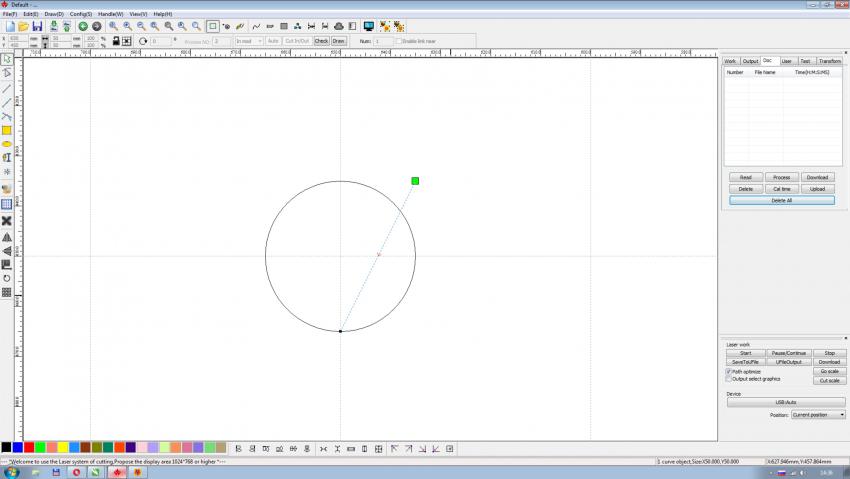Open the In mod dropdown in toolbar
The height and width of the screenshot is (479, 850).
[249, 41]
